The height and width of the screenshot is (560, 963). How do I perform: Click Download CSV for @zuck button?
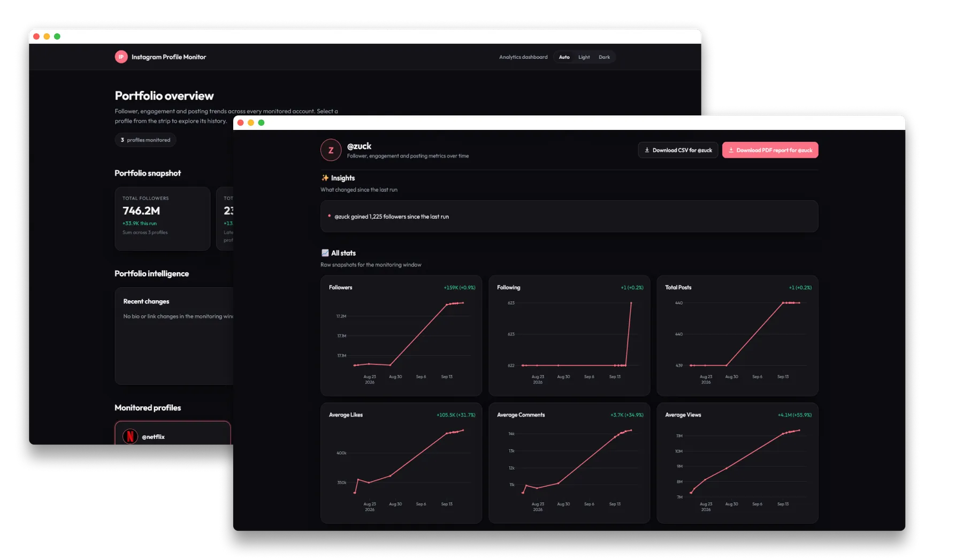tap(678, 150)
